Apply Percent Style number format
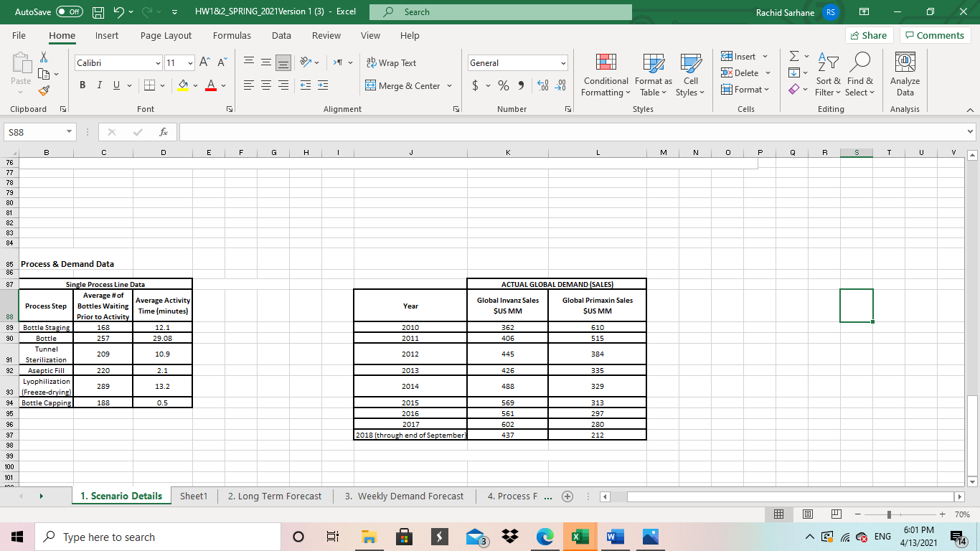This screenshot has height=551, width=980. [504, 86]
